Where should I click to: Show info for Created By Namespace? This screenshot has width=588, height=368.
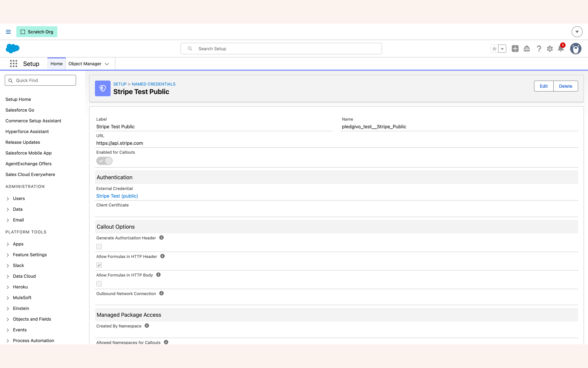click(x=147, y=326)
